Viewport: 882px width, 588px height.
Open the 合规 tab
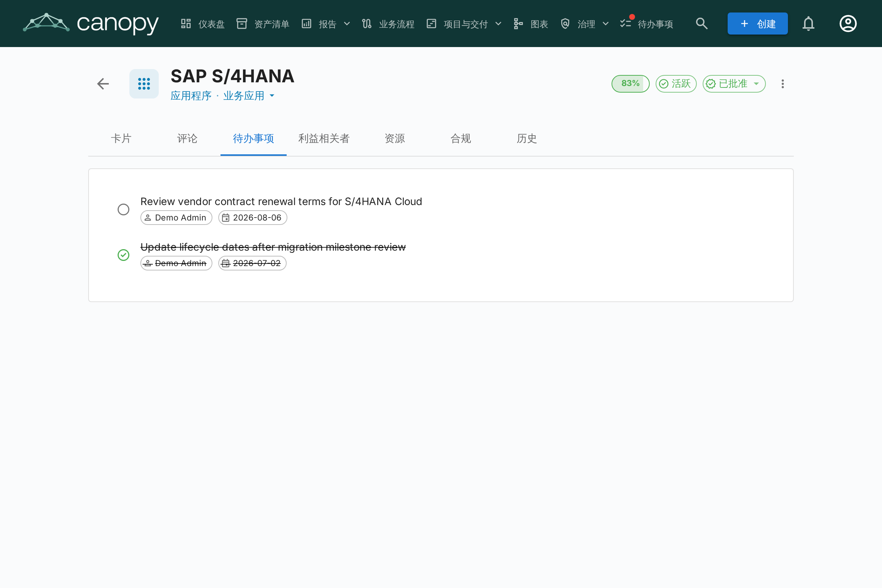click(461, 139)
